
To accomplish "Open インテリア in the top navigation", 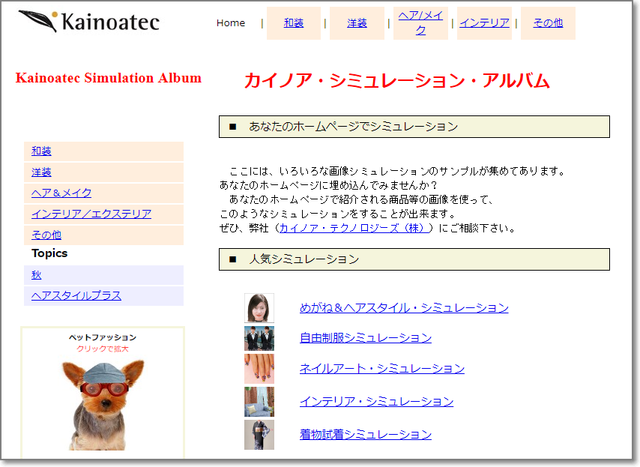I will click(484, 23).
